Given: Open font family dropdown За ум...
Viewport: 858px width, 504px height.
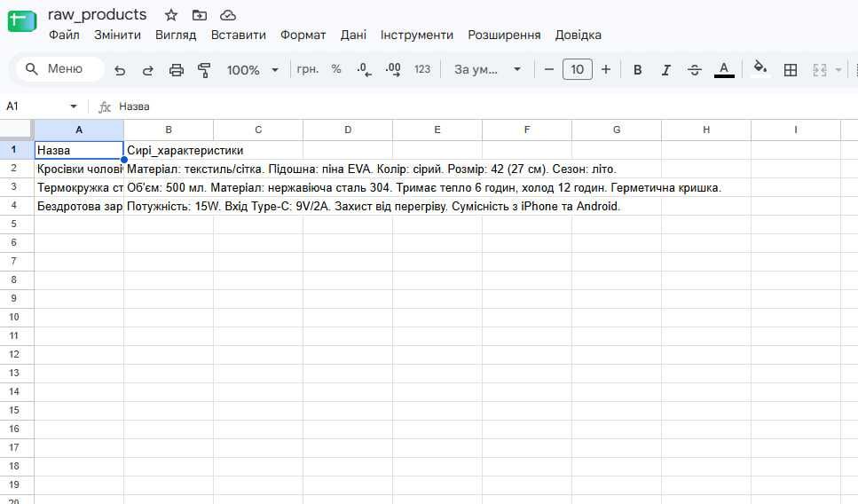Looking at the screenshot, I should (486, 69).
